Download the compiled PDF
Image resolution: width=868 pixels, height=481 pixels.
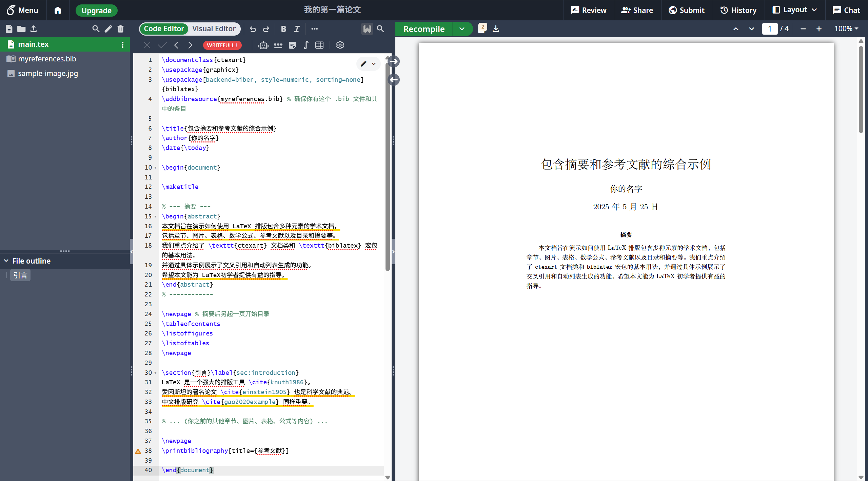496,29
